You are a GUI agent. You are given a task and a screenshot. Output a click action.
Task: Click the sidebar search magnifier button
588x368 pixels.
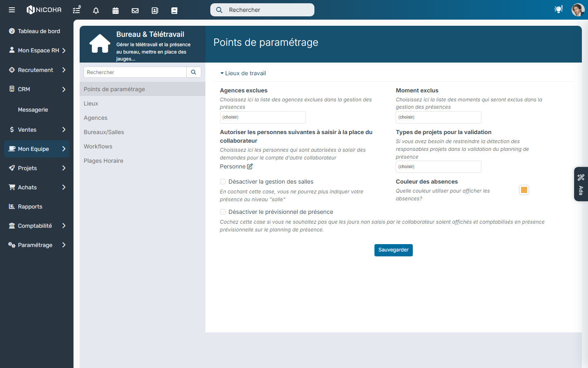click(x=194, y=72)
